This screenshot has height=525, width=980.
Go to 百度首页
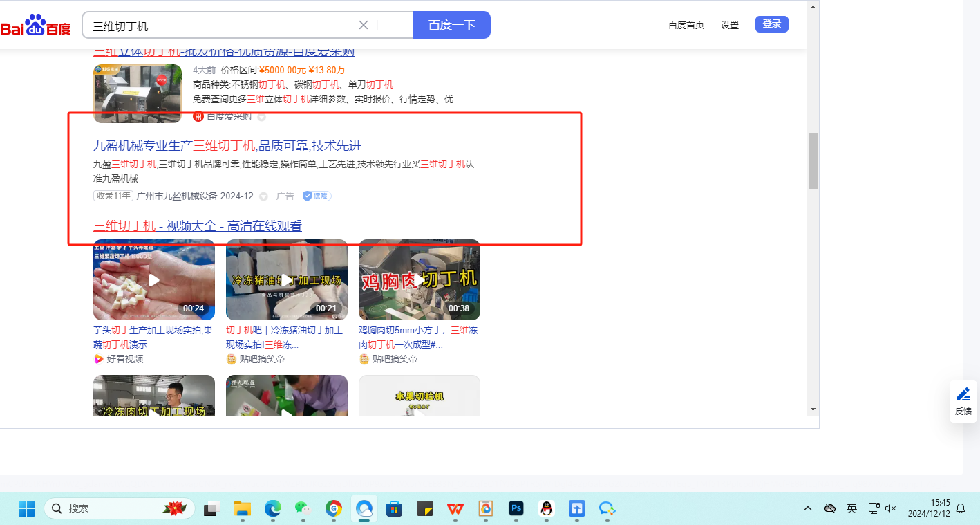[x=686, y=25]
